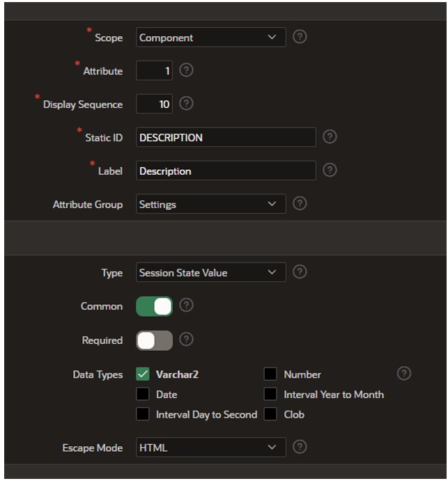Viewport: 448px width, 481px height.
Task: Enable the Required toggle switch
Action: [x=154, y=340]
